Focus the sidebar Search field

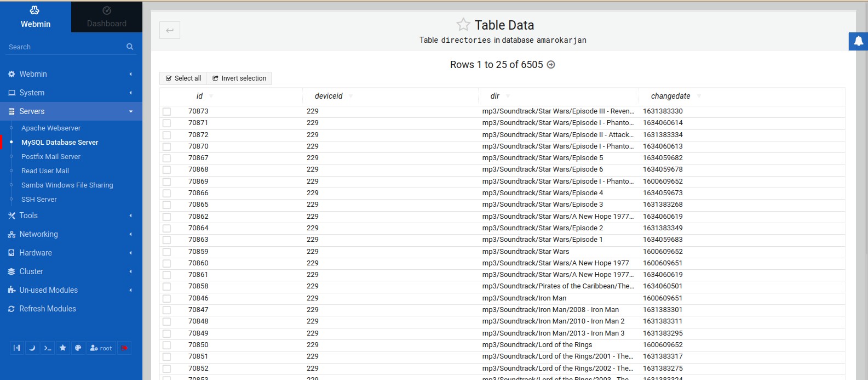[66, 47]
